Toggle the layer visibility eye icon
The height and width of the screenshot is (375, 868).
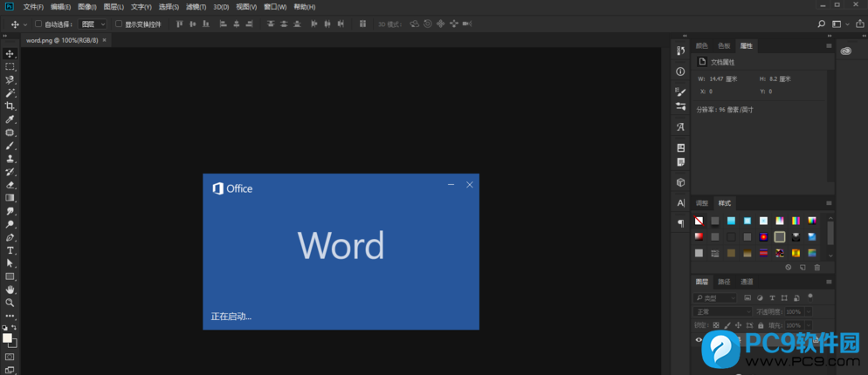pos(698,340)
